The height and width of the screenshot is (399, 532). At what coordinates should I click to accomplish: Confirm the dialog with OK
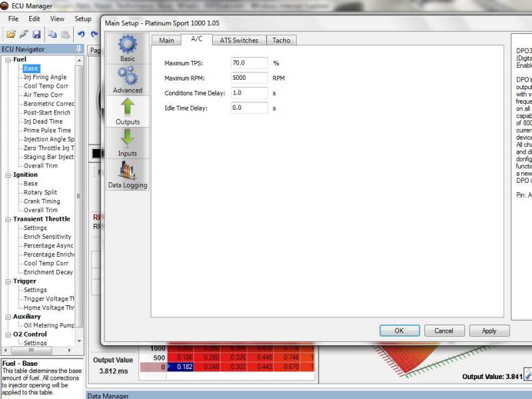coord(400,331)
